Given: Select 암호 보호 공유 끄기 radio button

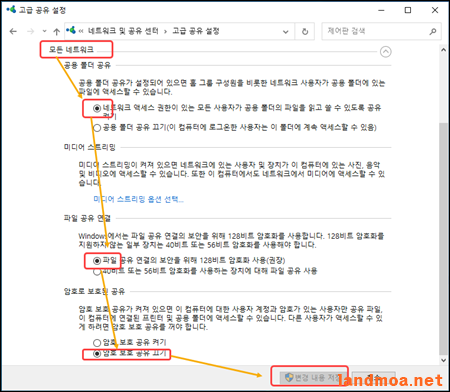Looking at the screenshot, I should 97,354.
